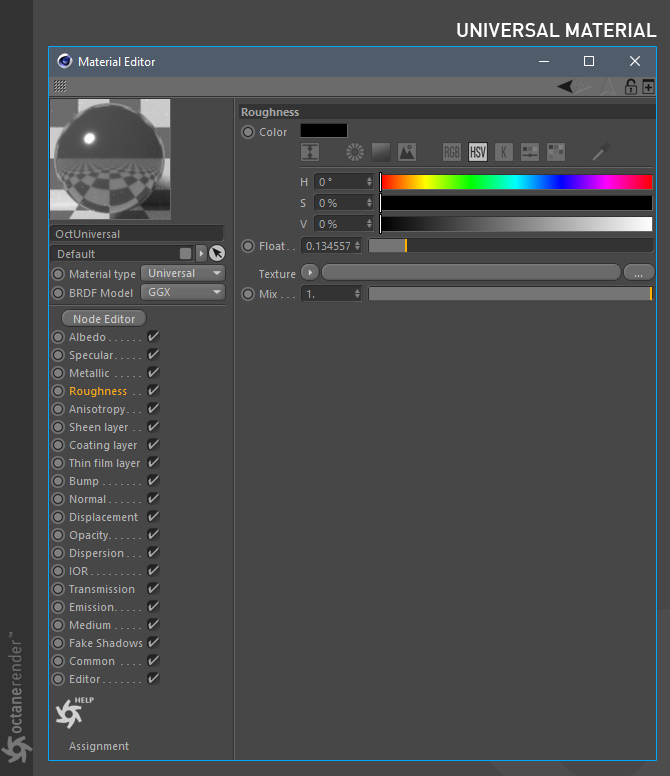
Task: Uncheck the Albedo channel checkbox
Action: coord(153,337)
